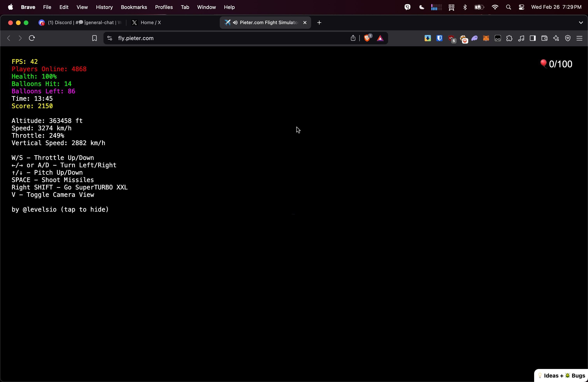Screen dimensions: 588x382
Task: Open the Brave hamburger main menu
Action: coord(579,38)
